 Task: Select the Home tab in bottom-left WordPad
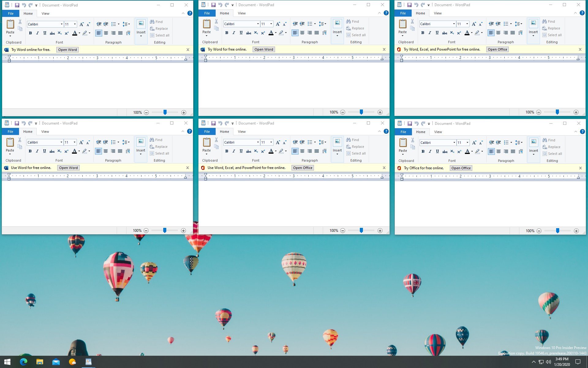point(28,132)
